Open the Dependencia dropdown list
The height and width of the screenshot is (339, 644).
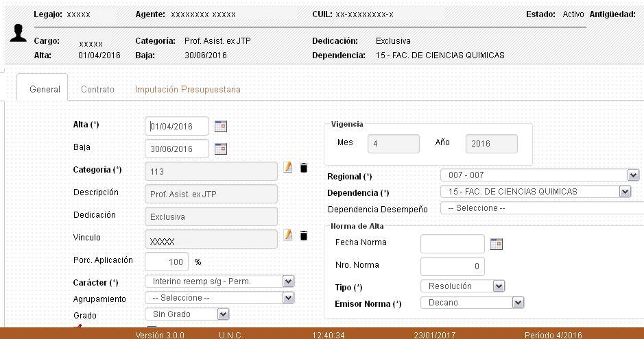(x=624, y=192)
